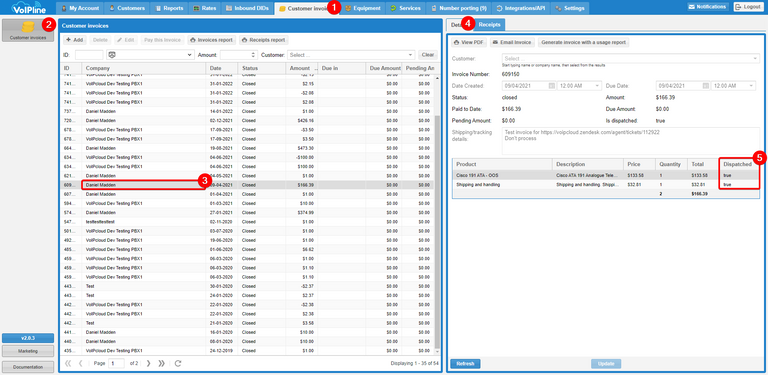Viewport: 768px width, 375px height.
Task: Generate invoice with a usage report
Action: (x=583, y=43)
